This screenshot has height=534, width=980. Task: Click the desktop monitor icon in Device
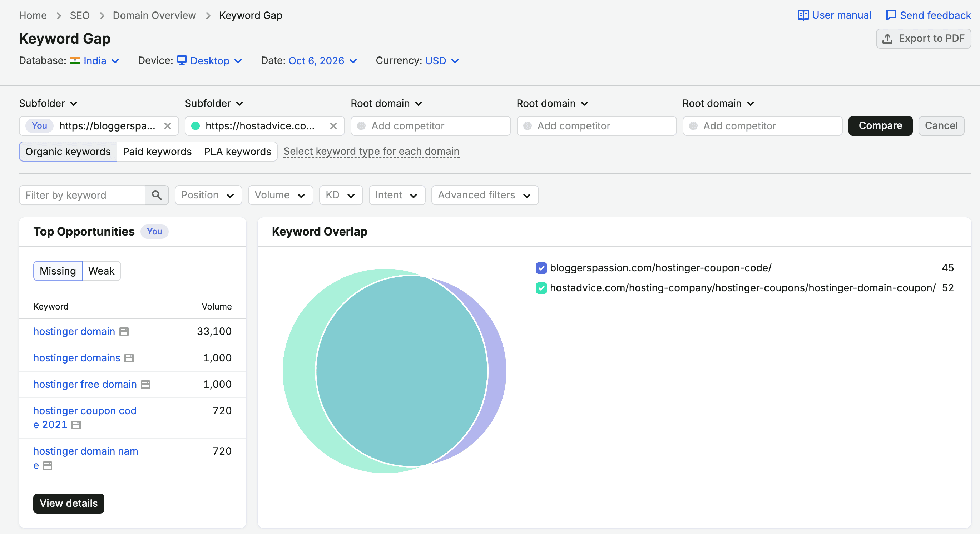coord(182,60)
